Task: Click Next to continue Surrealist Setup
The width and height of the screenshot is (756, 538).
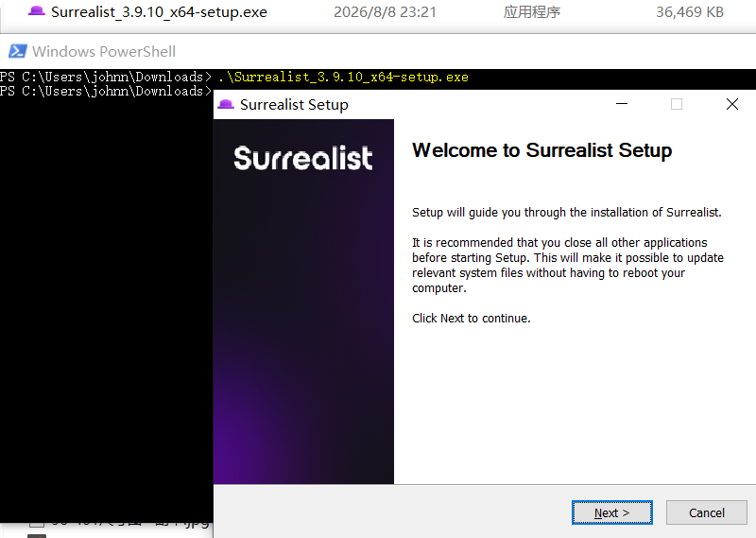Action: (611, 512)
